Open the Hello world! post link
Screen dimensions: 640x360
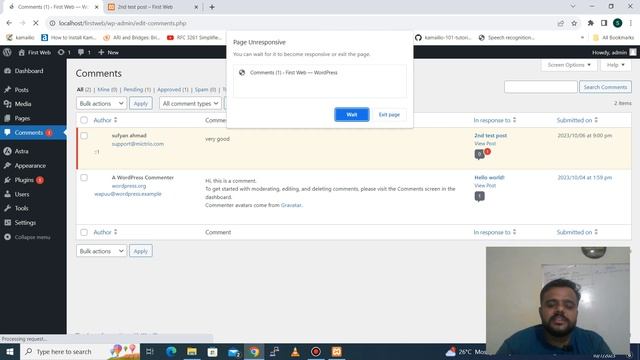tap(489, 178)
